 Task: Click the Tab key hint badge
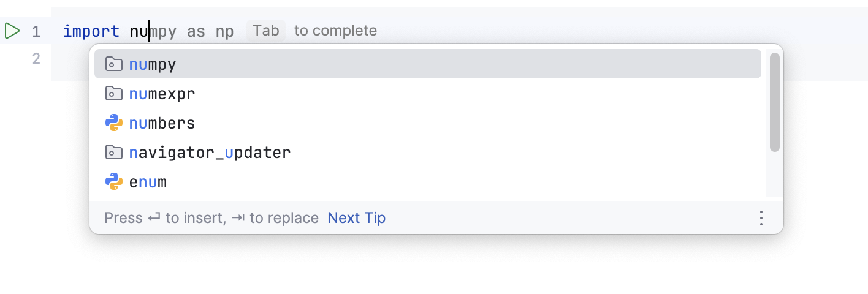coord(265,30)
